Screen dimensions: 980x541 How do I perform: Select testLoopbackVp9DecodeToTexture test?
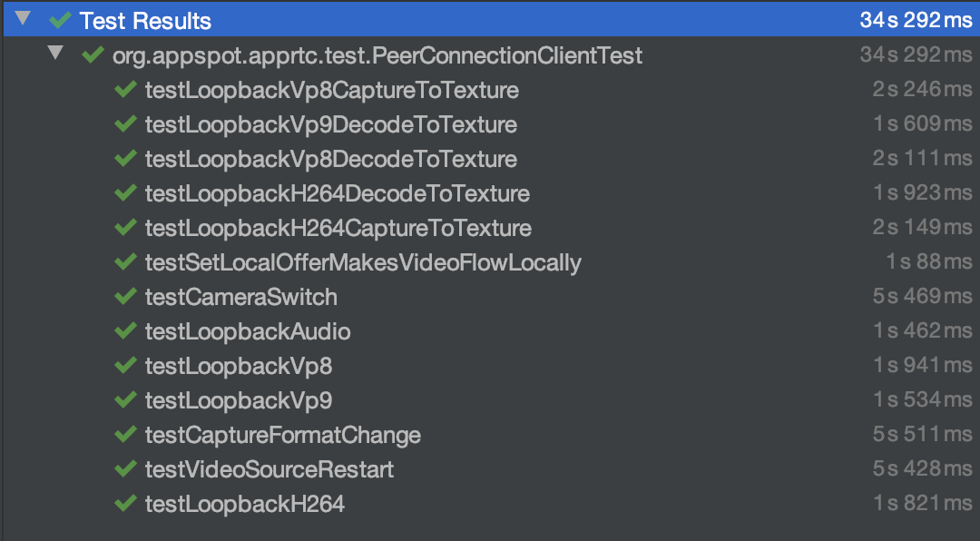click(x=330, y=124)
